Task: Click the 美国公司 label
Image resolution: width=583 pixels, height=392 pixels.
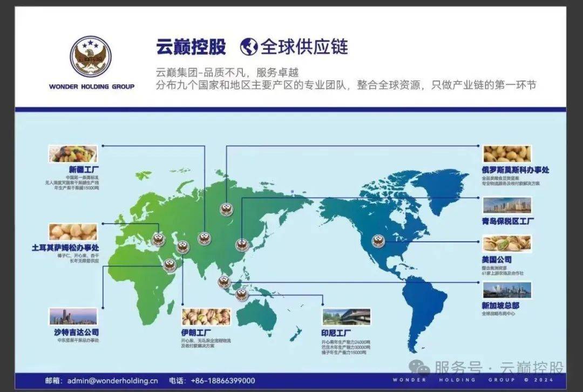Action: pyautogui.click(x=497, y=260)
